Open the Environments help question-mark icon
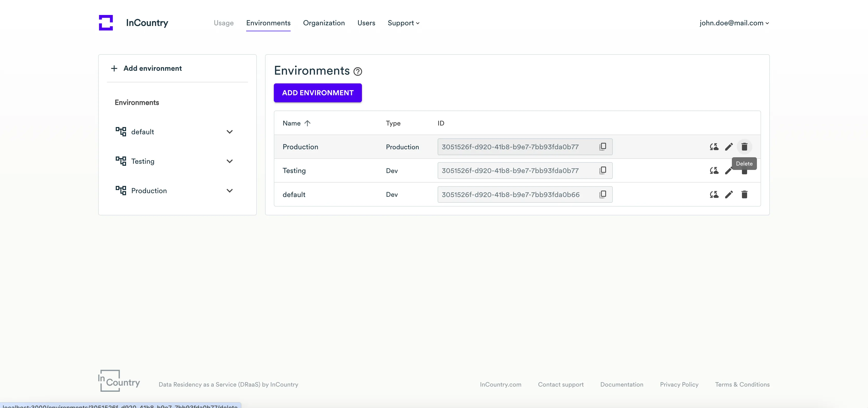This screenshot has width=868, height=408. [358, 72]
